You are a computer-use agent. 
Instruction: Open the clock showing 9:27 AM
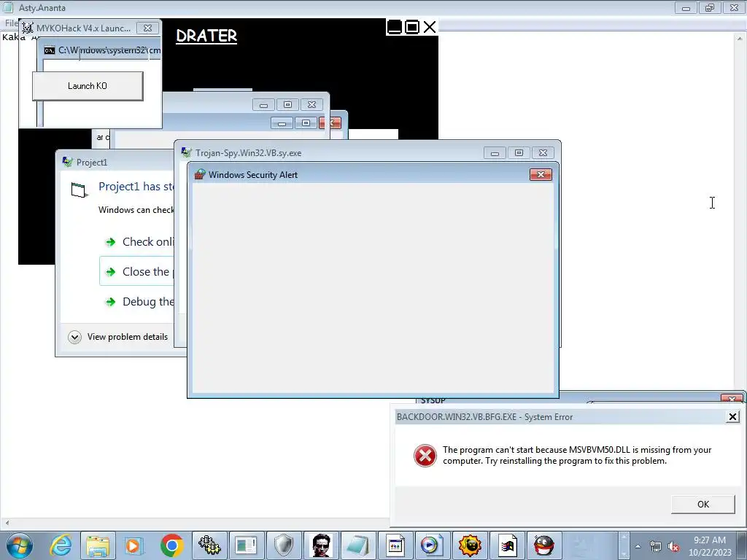(710, 546)
